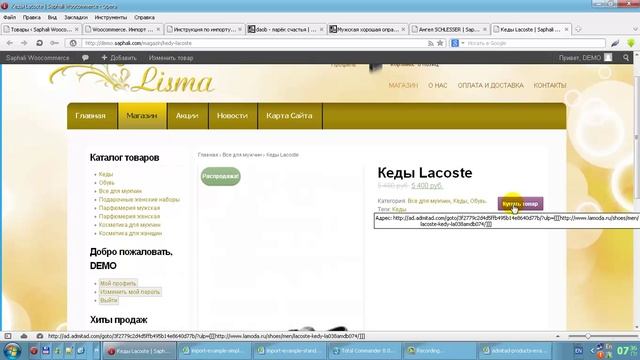Open the МАГАЗИН top link

click(x=403, y=85)
